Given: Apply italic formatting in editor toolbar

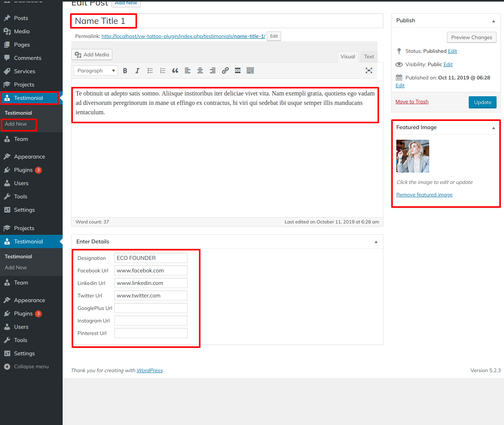Looking at the screenshot, I should click(x=137, y=71).
